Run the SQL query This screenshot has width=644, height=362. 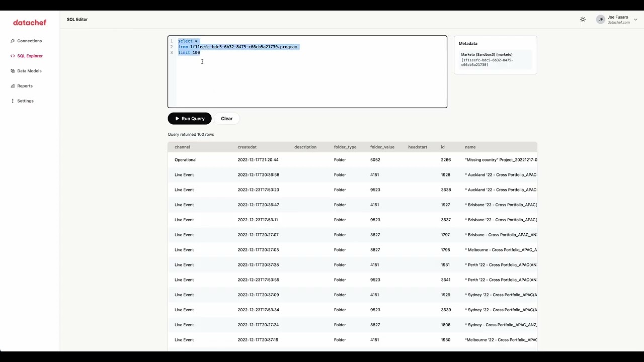[190, 119]
